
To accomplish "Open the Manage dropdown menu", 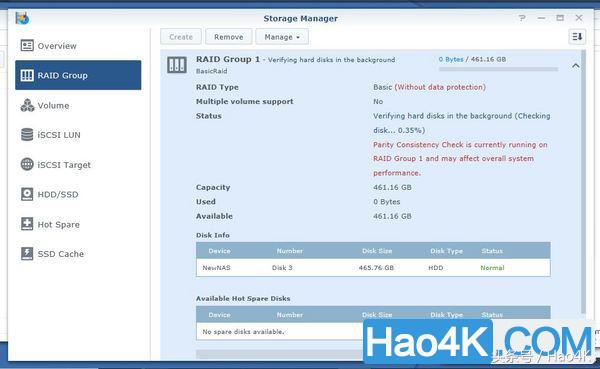I will pyautogui.click(x=282, y=37).
